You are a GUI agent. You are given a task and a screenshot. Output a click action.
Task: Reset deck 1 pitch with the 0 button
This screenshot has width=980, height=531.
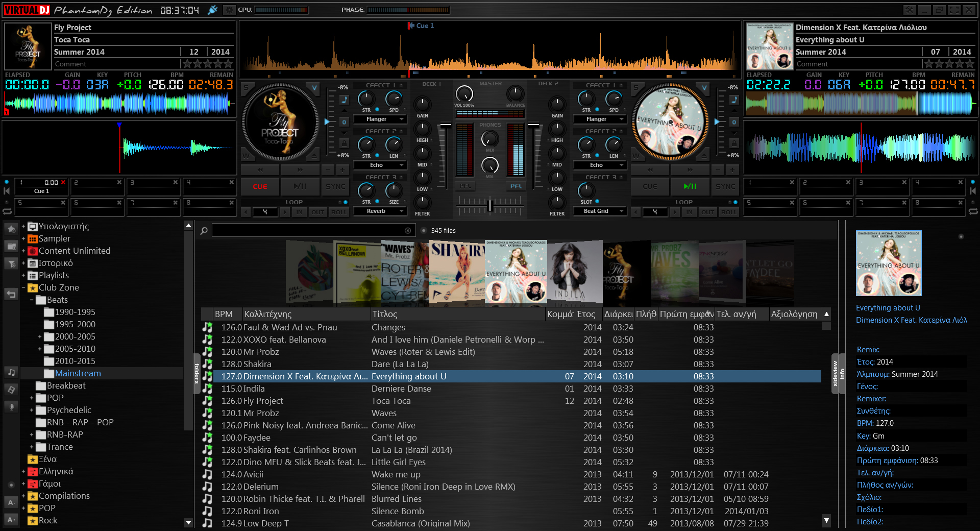coord(344,122)
